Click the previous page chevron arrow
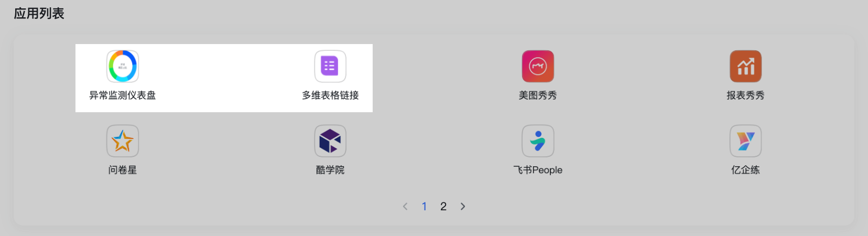This screenshot has height=236, width=868. 405,207
